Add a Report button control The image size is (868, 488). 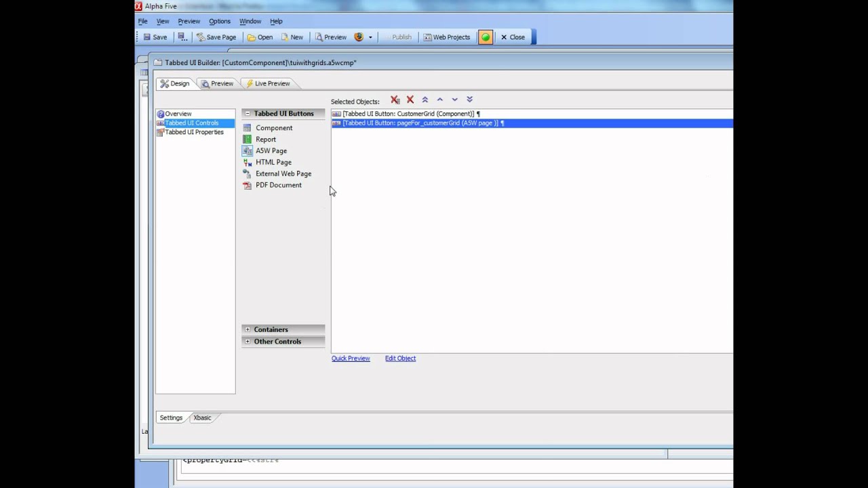point(260,140)
